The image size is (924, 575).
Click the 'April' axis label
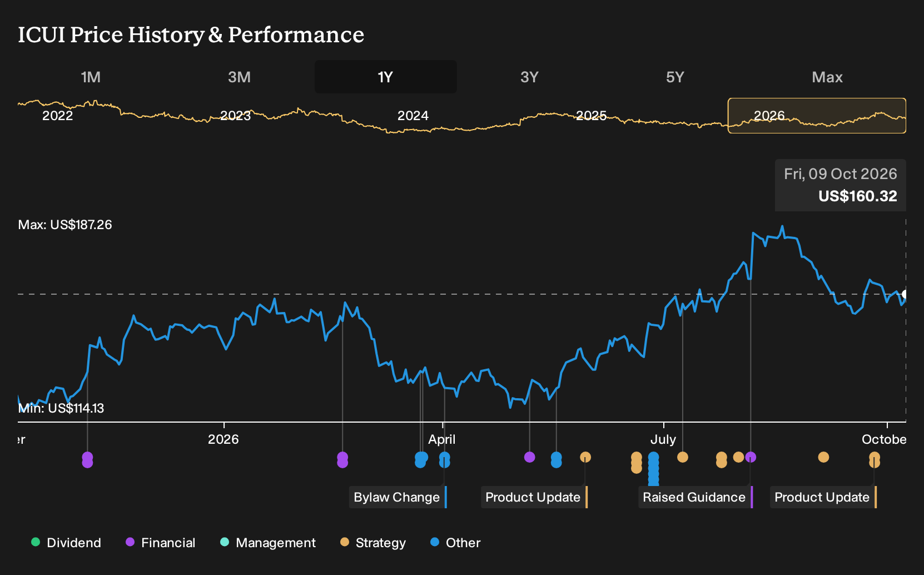pos(442,439)
